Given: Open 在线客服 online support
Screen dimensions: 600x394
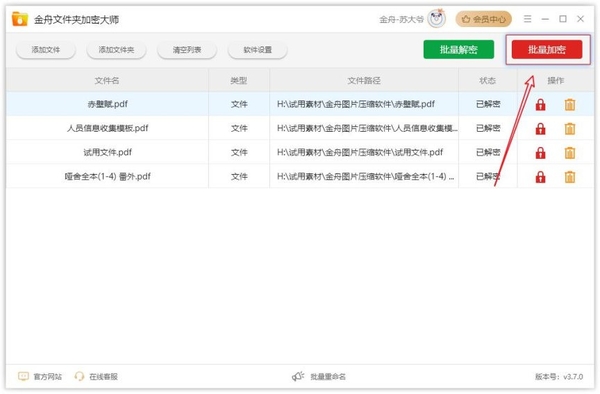Looking at the screenshot, I should [96, 376].
